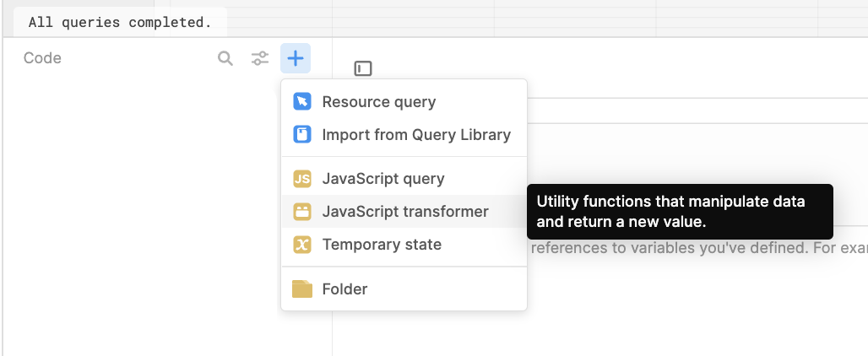Click the yellow JS icon
Screen dimensions: 868x356
click(x=302, y=179)
